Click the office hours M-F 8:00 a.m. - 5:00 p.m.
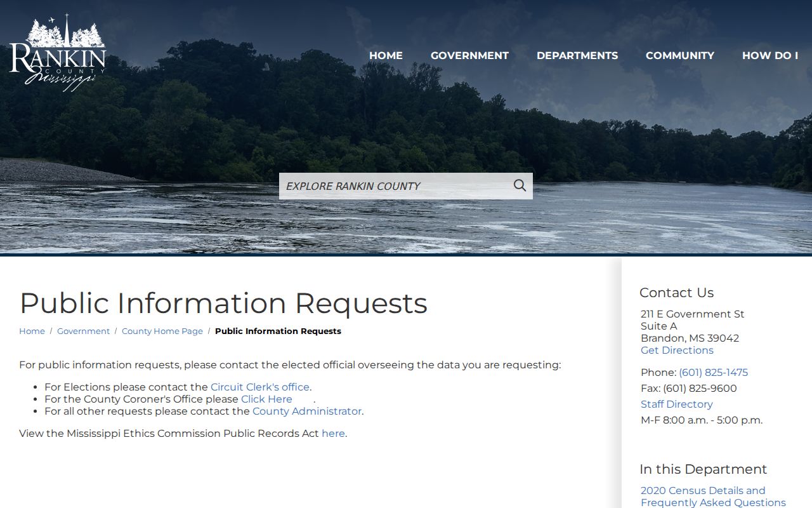 click(x=702, y=420)
